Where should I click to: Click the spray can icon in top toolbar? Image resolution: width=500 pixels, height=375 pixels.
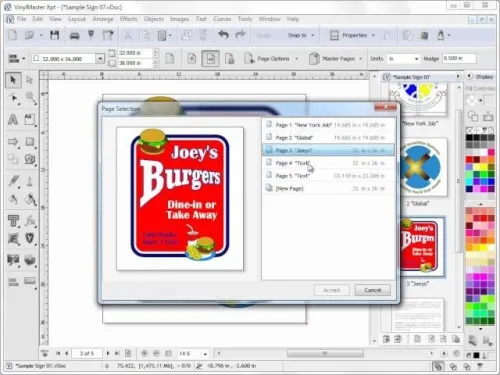[x=441, y=35]
